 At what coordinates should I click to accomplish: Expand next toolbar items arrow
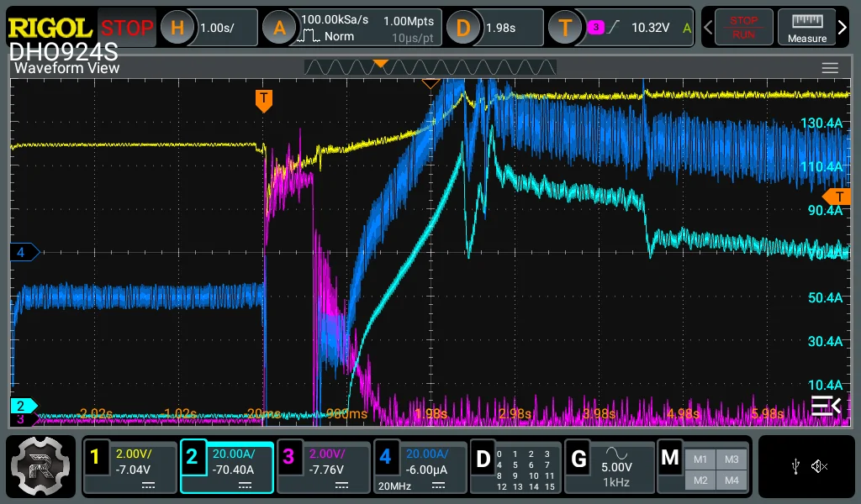(843, 28)
